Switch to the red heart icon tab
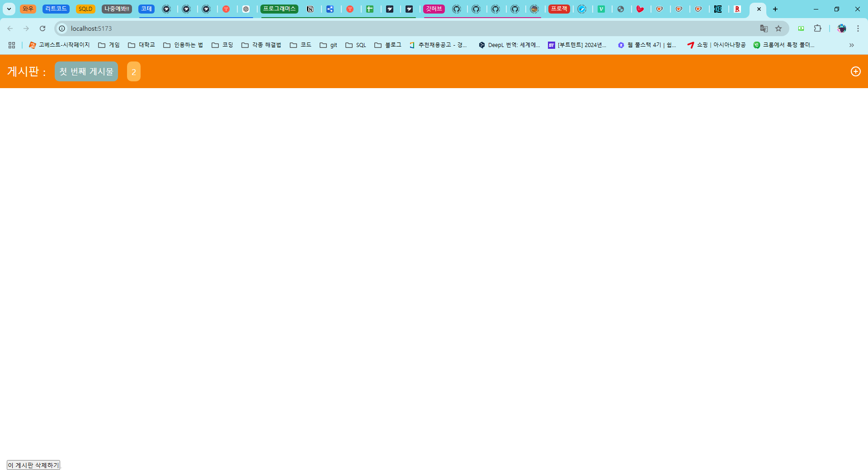 pos(640,9)
